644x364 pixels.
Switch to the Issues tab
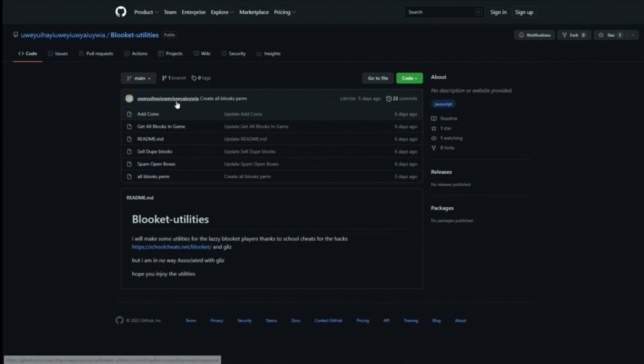[x=57, y=54]
